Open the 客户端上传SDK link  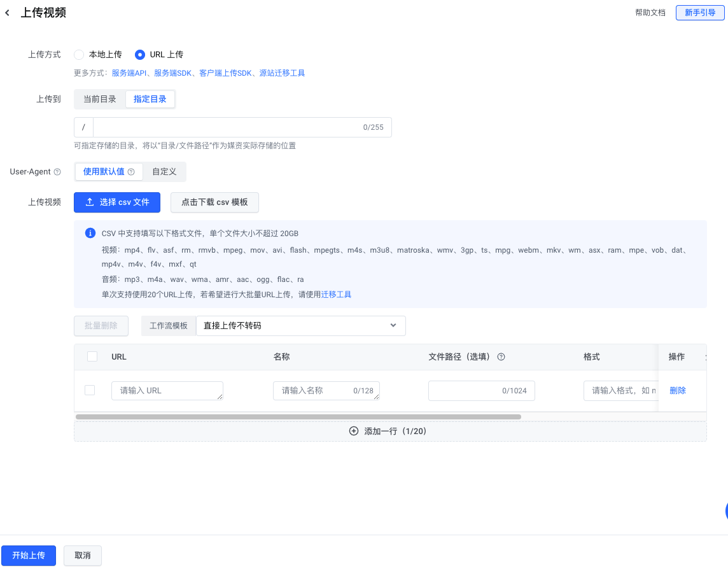225,73
